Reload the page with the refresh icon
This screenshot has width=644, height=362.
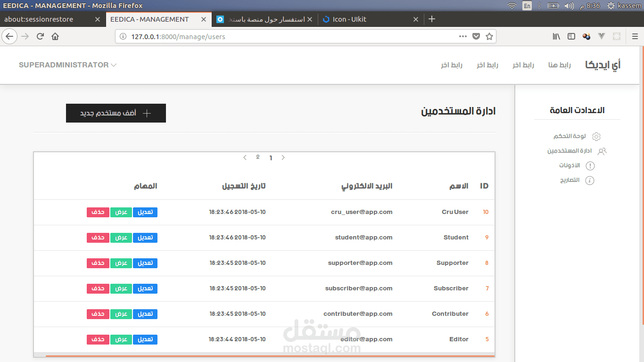tap(40, 36)
